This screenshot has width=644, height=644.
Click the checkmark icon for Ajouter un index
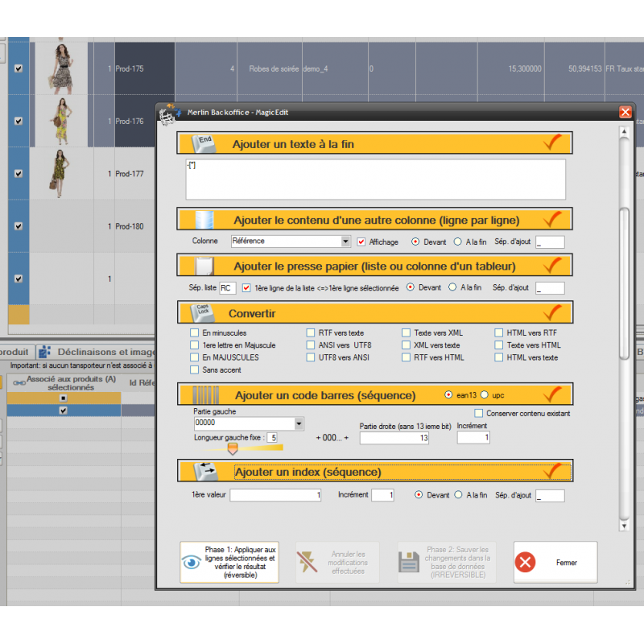tap(552, 471)
